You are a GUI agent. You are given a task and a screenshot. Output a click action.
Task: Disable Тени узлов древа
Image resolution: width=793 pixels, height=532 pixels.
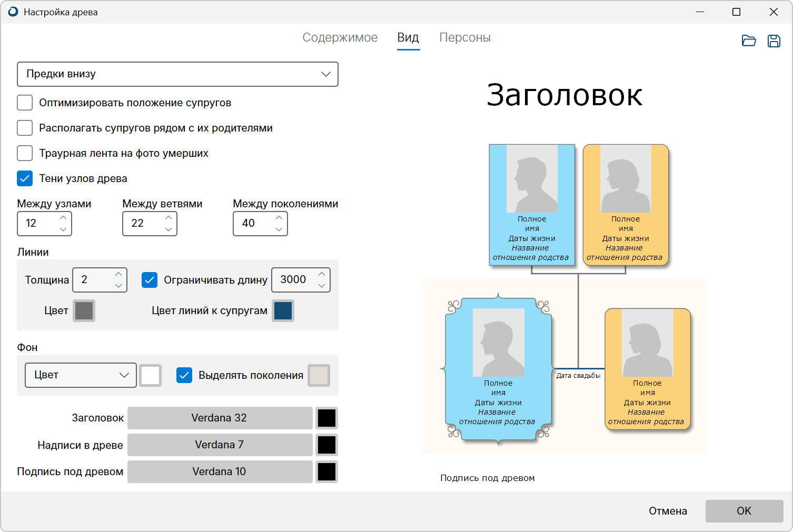click(25, 178)
